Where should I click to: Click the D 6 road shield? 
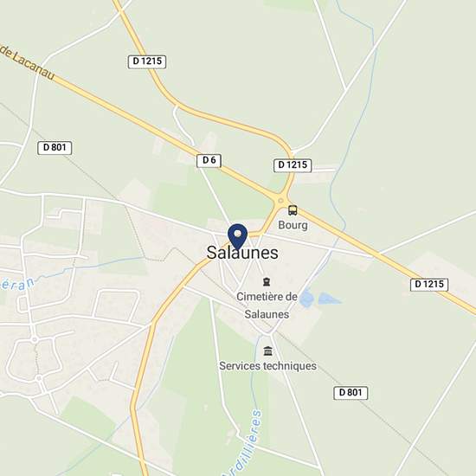(209, 161)
